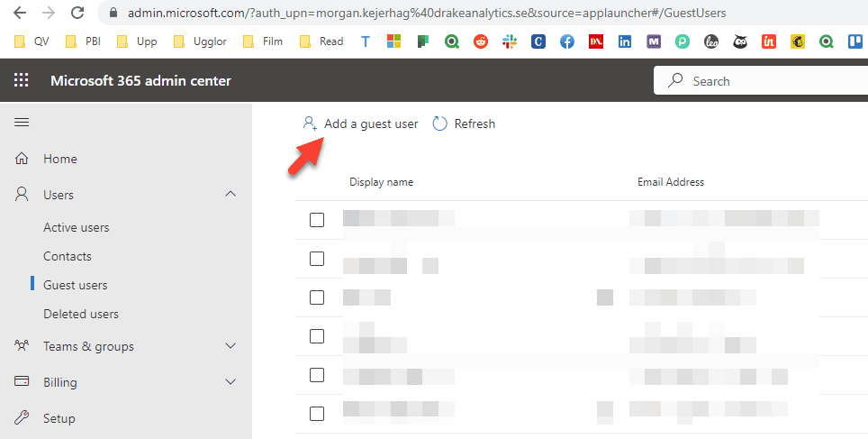Open the Upp bookmarks folder
Image resolution: width=868 pixels, height=439 pixels.
[137, 41]
